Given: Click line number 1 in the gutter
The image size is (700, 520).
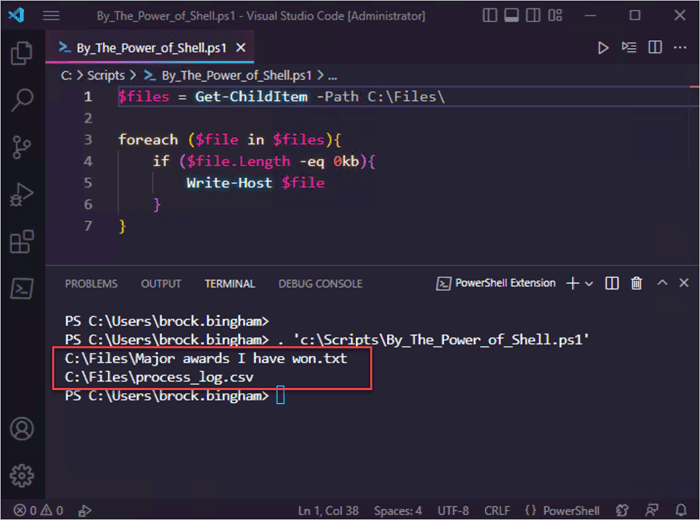Looking at the screenshot, I should coord(88,96).
